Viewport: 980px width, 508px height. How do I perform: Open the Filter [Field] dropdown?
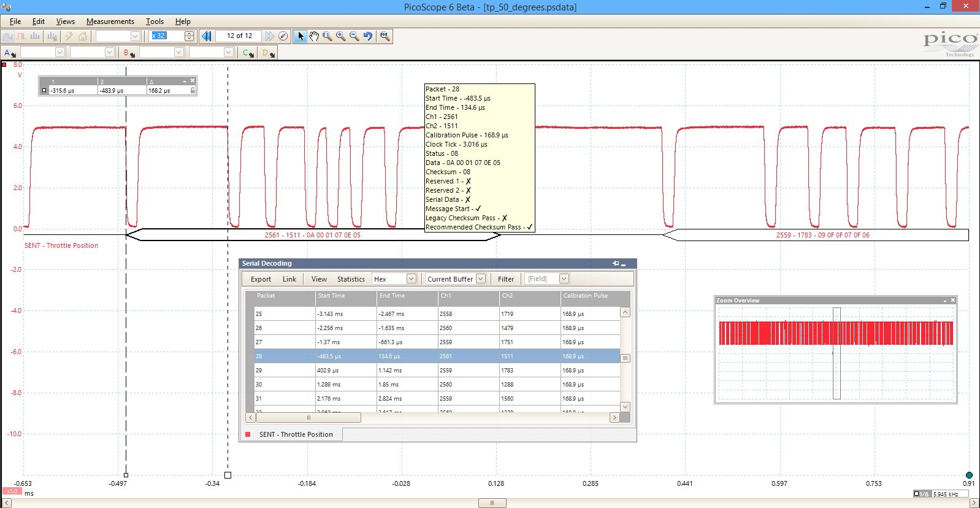point(564,279)
